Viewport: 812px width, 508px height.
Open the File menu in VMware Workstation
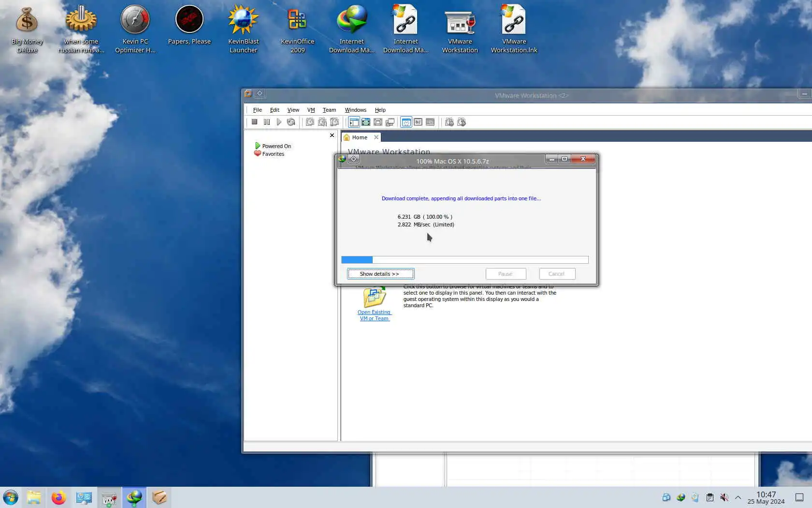coord(258,110)
